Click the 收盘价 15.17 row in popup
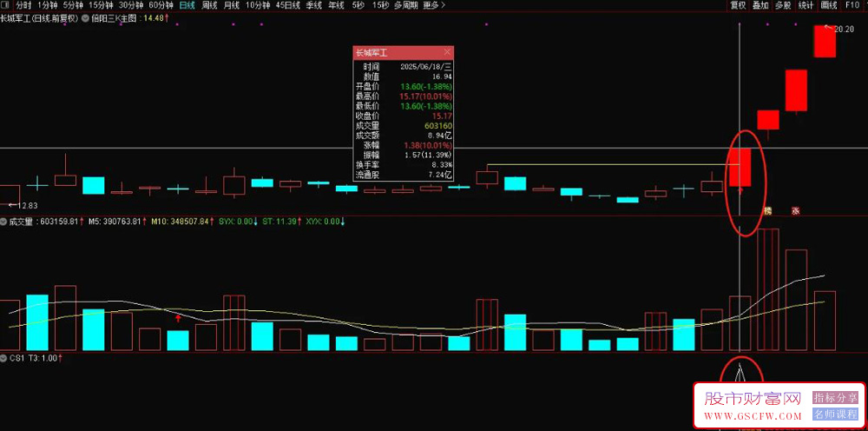This screenshot has width=868, height=431. [403, 116]
